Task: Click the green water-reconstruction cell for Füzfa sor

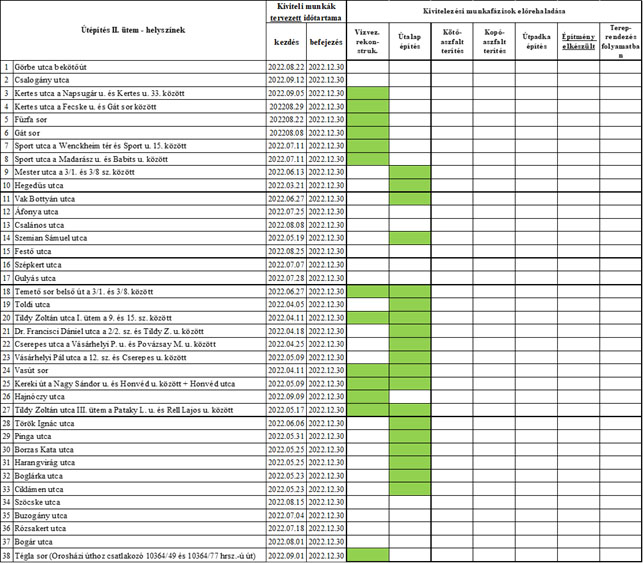Action: [x=367, y=119]
